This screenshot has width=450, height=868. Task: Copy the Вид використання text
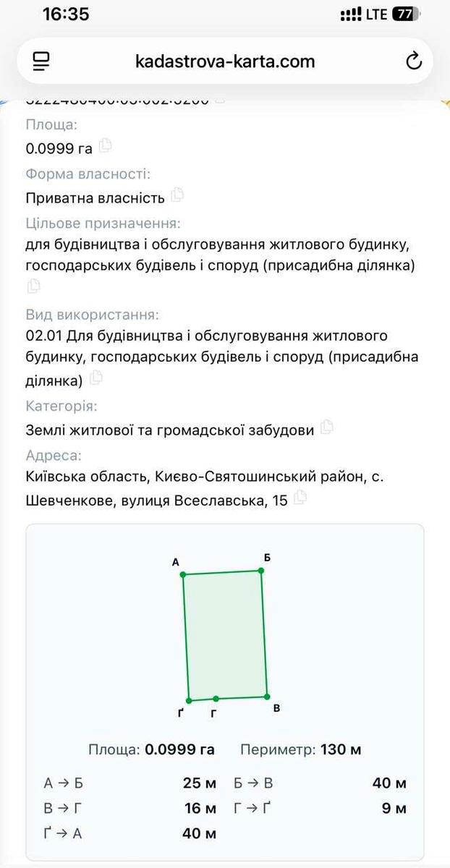pos(95,377)
